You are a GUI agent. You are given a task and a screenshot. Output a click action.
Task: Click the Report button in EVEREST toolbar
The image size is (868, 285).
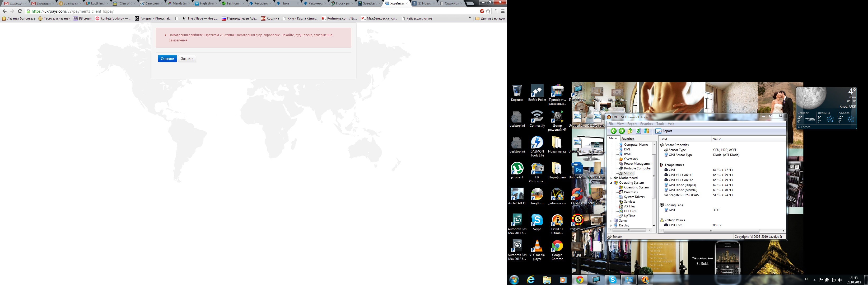pyautogui.click(x=664, y=131)
